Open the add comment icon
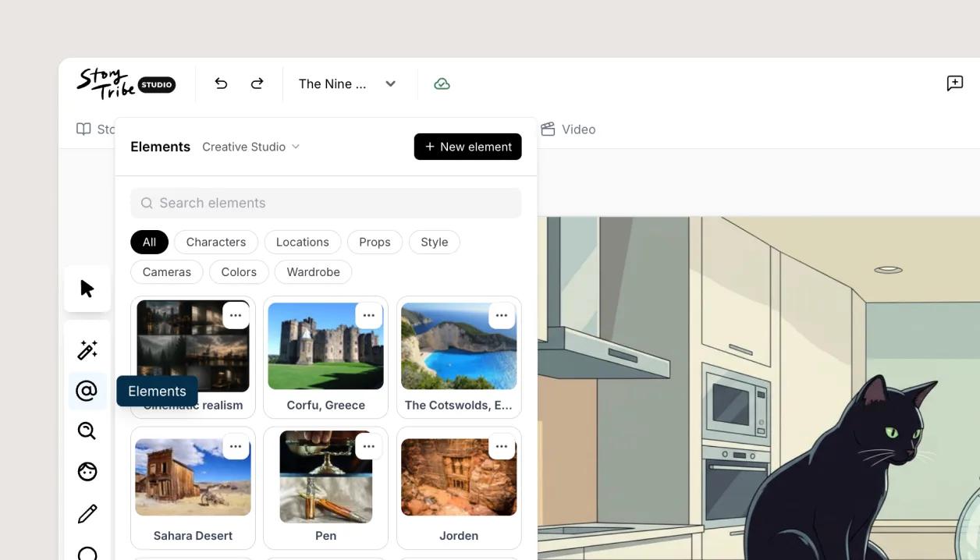The image size is (980, 560). click(954, 83)
